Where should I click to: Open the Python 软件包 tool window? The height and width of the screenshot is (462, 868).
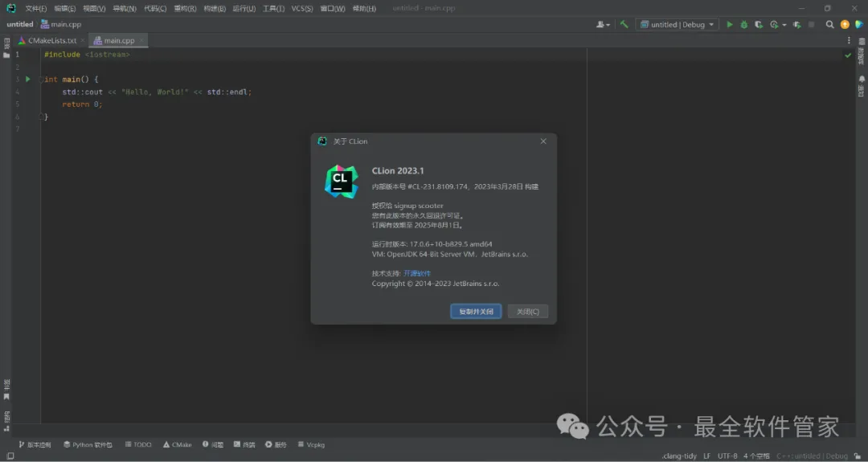click(x=88, y=444)
